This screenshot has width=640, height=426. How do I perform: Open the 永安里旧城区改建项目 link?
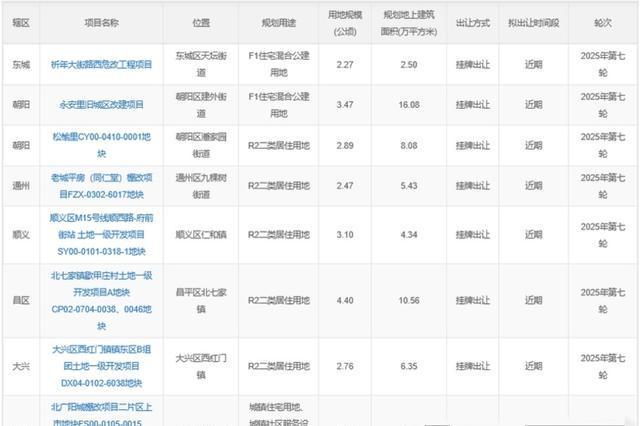101,105
